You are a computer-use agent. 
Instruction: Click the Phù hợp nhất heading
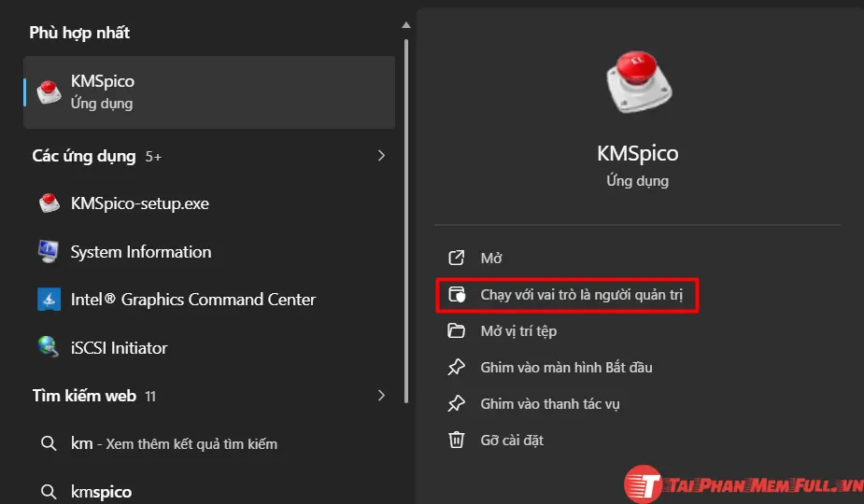tap(79, 33)
